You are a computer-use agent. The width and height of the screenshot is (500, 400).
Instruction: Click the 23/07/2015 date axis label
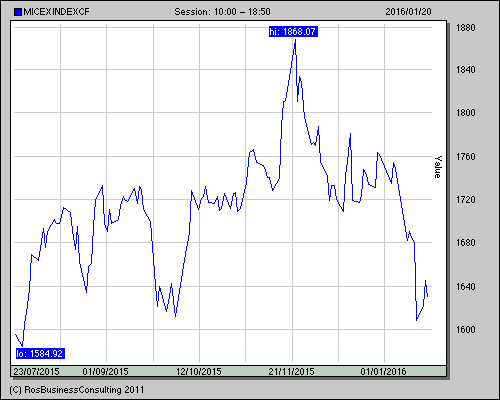click(x=36, y=371)
